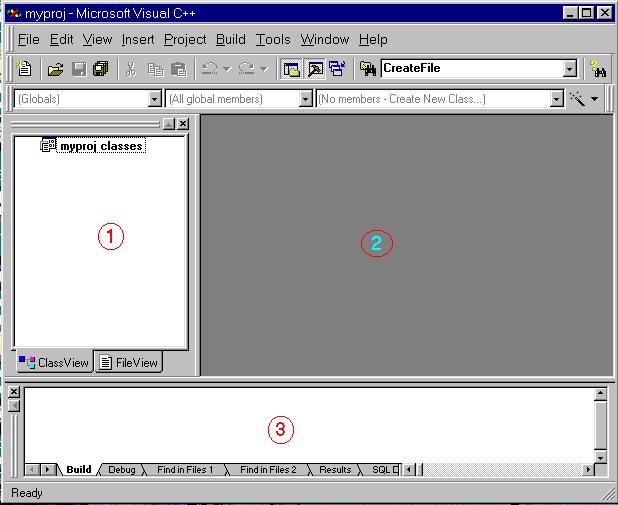Image resolution: width=618 pixels, height=505 pixels.
Task: Select the Find in Files 2 tab
Action: point(268,470)
